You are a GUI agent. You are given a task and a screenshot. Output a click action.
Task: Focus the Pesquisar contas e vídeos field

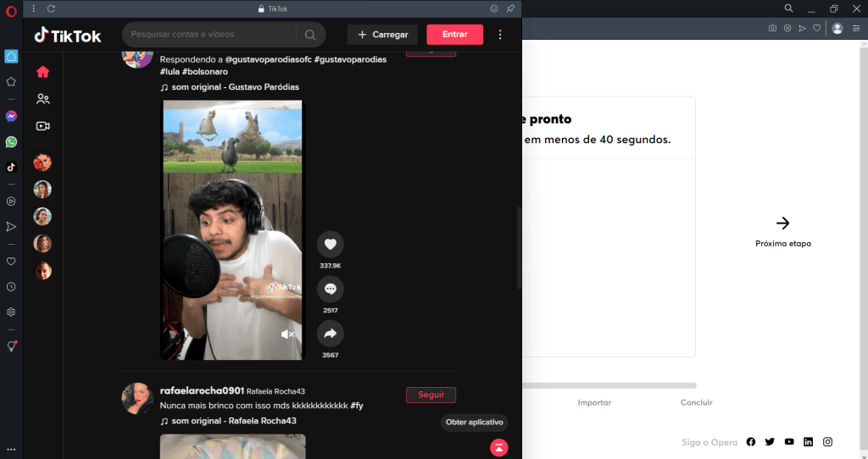(x=209, y=34)
